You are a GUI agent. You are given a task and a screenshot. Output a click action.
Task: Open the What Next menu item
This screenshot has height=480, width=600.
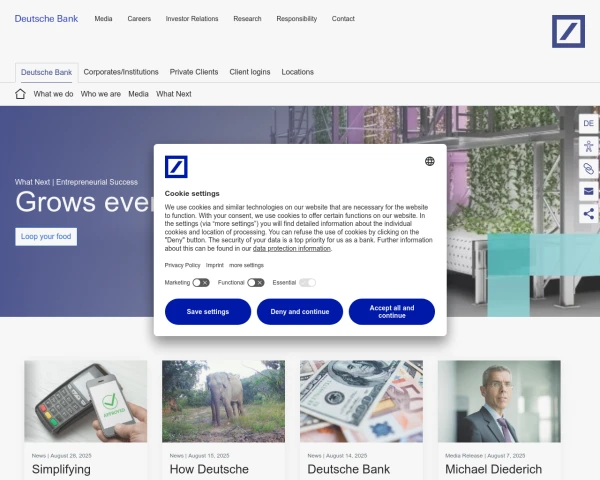click(174, 94)
